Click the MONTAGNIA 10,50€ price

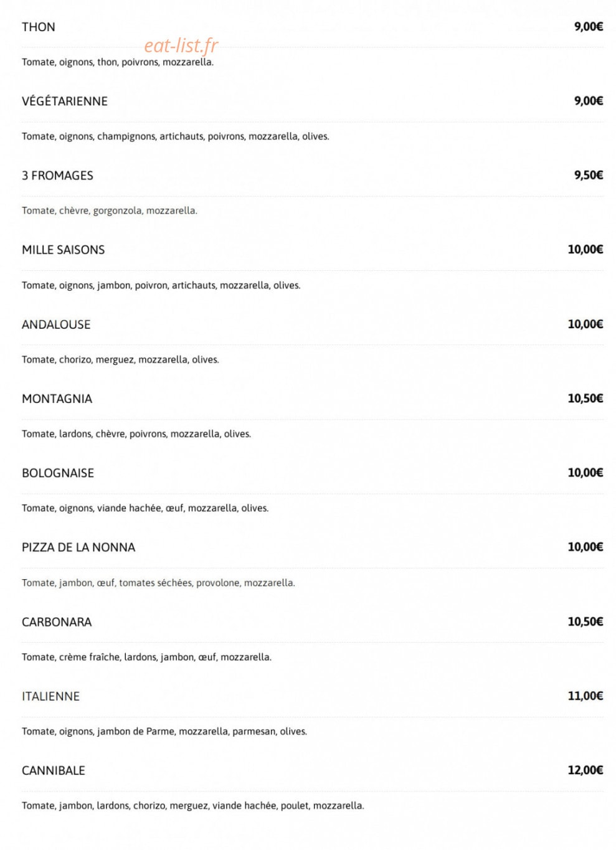pos(585,398)
